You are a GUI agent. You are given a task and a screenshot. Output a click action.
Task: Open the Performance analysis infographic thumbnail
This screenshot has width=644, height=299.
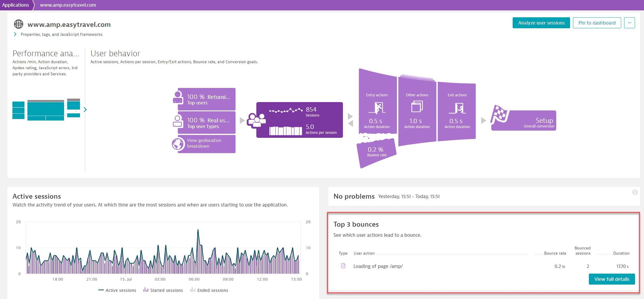click(46, 110)
